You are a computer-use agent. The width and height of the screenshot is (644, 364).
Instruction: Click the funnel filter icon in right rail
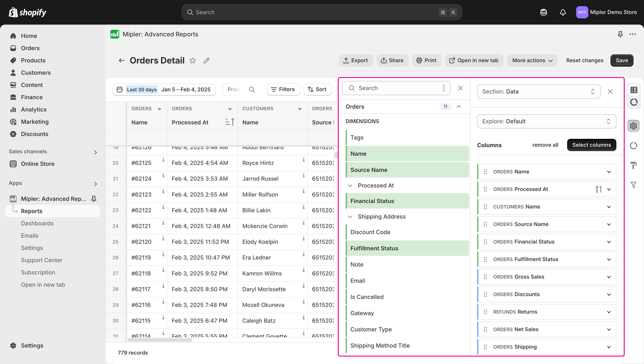(633, 185)
